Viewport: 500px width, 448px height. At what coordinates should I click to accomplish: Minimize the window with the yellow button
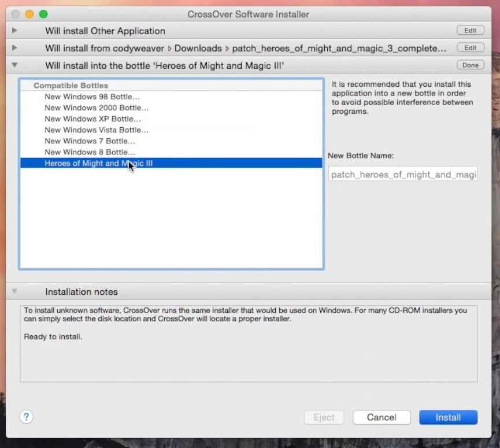coord(29,14)
